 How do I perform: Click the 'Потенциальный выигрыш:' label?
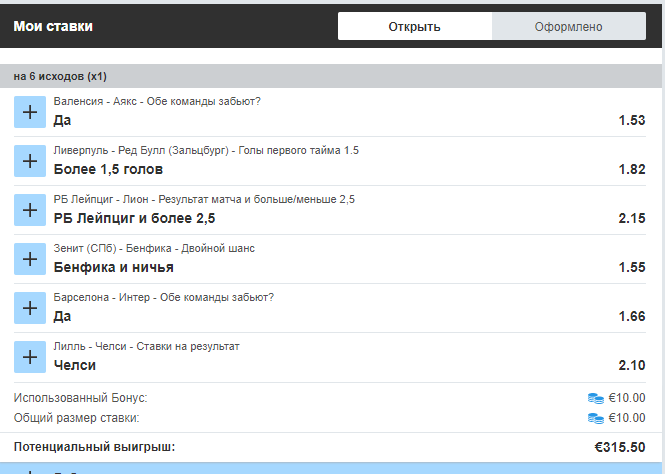tap(94, 447)
